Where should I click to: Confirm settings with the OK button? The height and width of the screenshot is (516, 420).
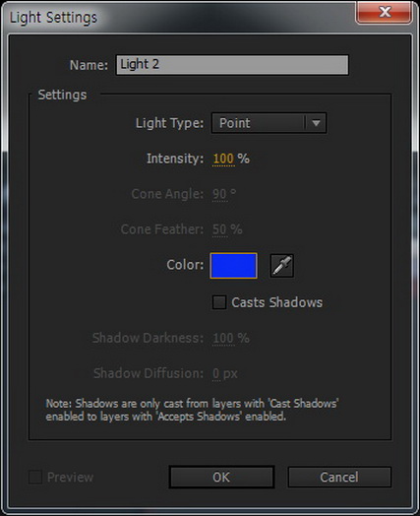coord(221,477)
